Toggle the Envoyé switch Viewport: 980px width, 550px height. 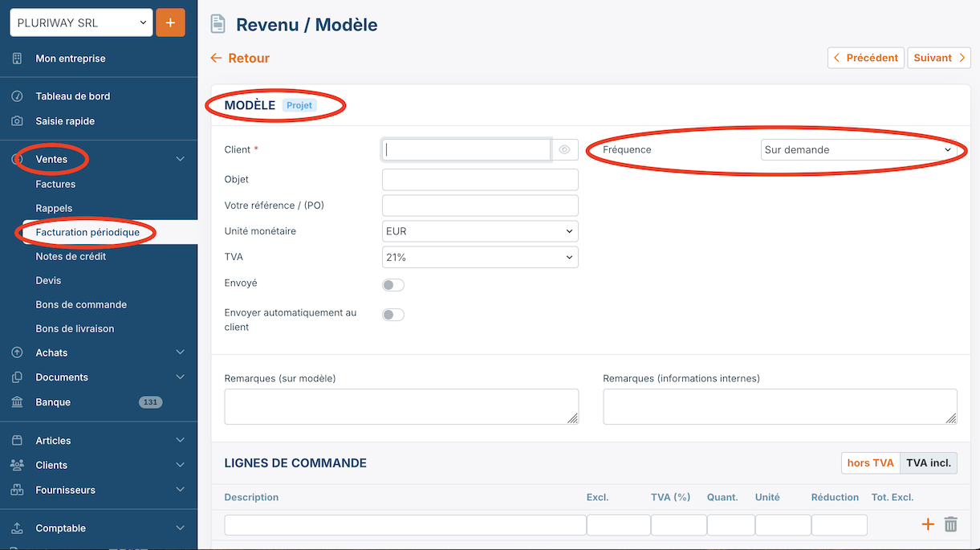393,285
